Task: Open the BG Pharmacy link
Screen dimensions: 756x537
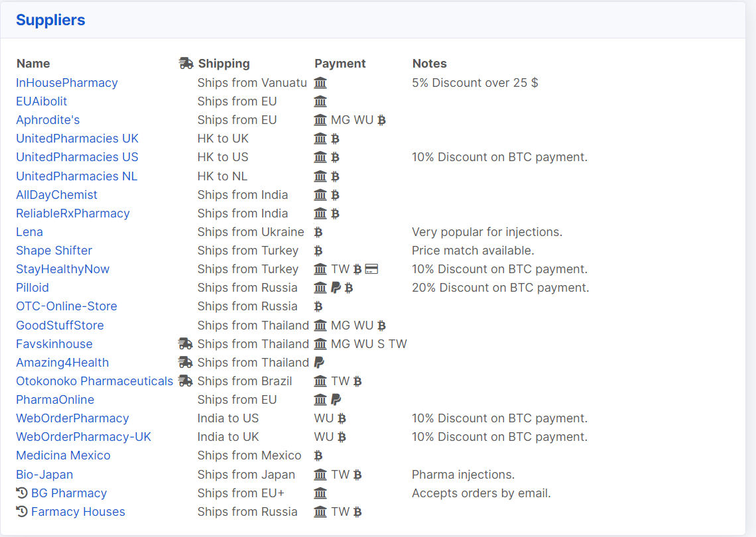Action: click(x=69, y=493)
